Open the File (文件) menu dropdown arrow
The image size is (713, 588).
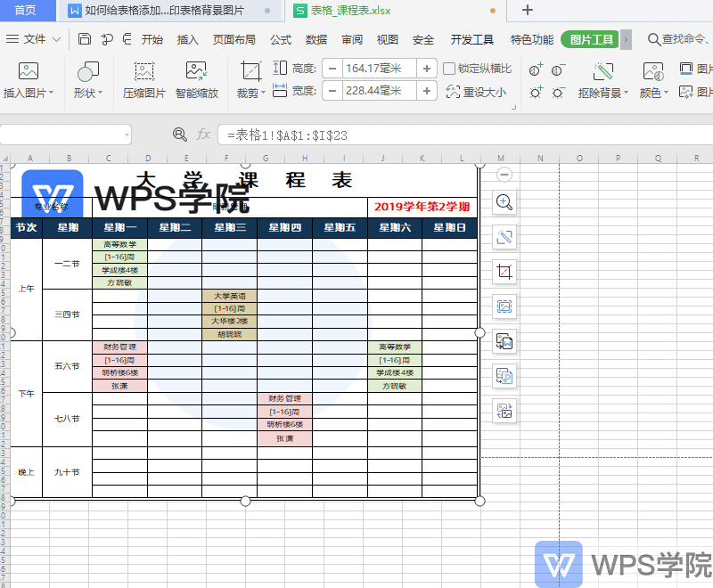(x=57, y=39)
